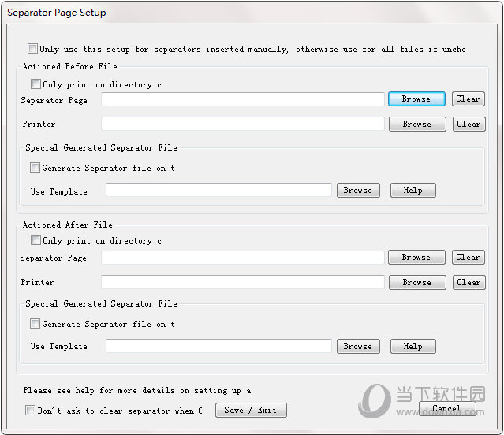504x435 pixels.
Task: Clear Separator Page field in Actioned Before File
Action: [x=468, y=99]
